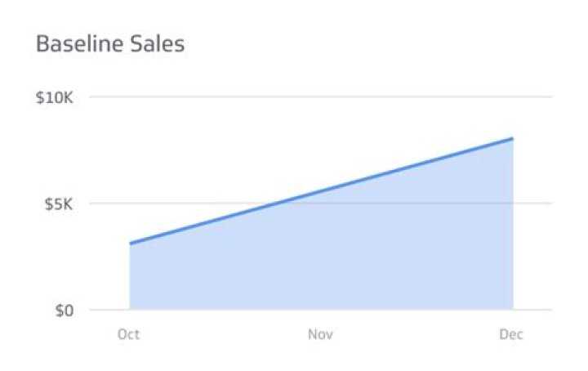Click the Nov x-axis label
Image resolution: width=588 pixels, height=371 pixels.
[321, 334]
